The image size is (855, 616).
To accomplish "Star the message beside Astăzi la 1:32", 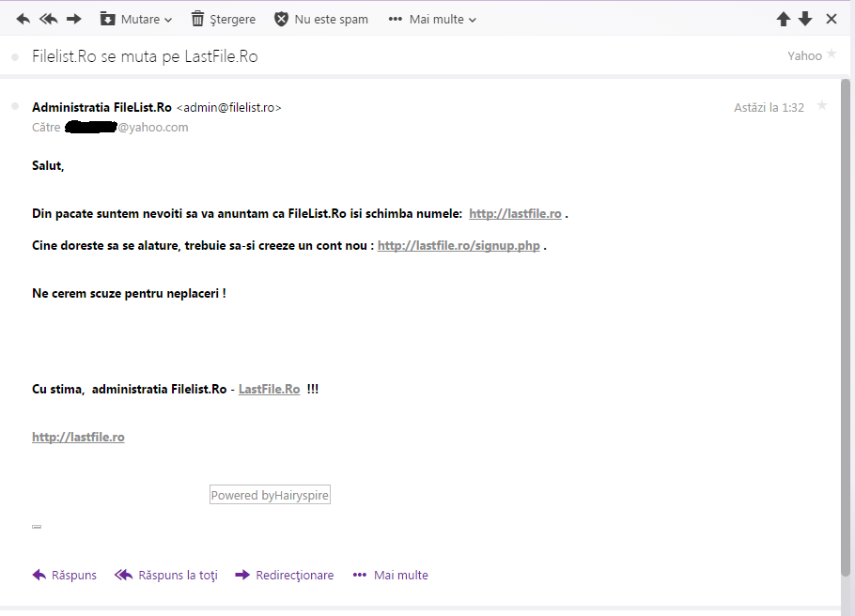I will coord(822,105).
